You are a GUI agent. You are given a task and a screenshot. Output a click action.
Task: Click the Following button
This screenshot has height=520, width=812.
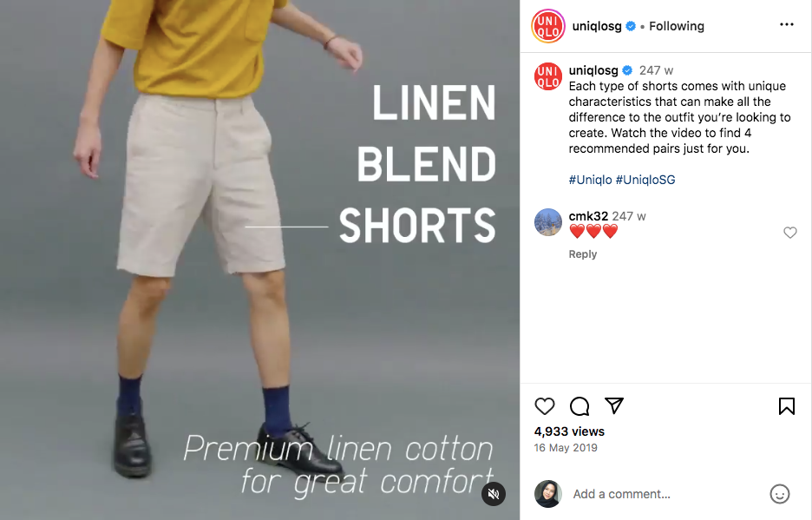click(677, 26)
